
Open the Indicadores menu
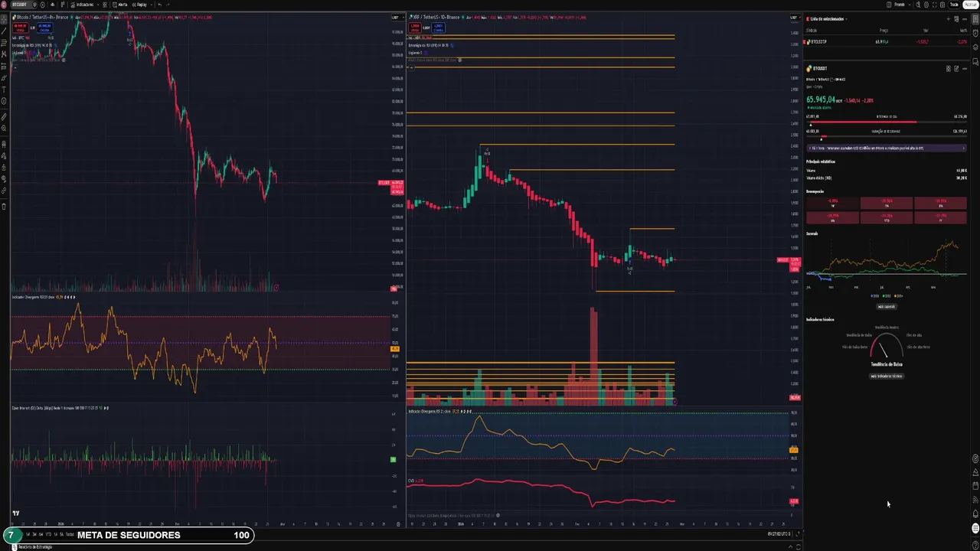pyautogui.click(x=81, y=5)
